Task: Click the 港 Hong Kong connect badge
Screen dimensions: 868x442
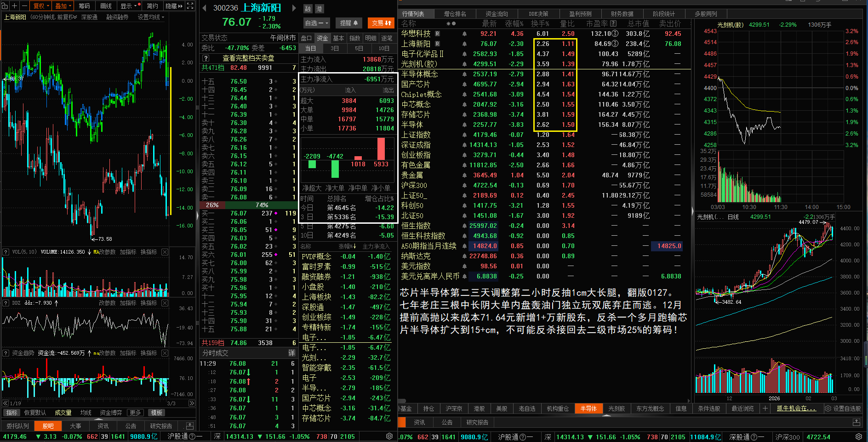Action: pyautogui.click(x=319, y=9)
